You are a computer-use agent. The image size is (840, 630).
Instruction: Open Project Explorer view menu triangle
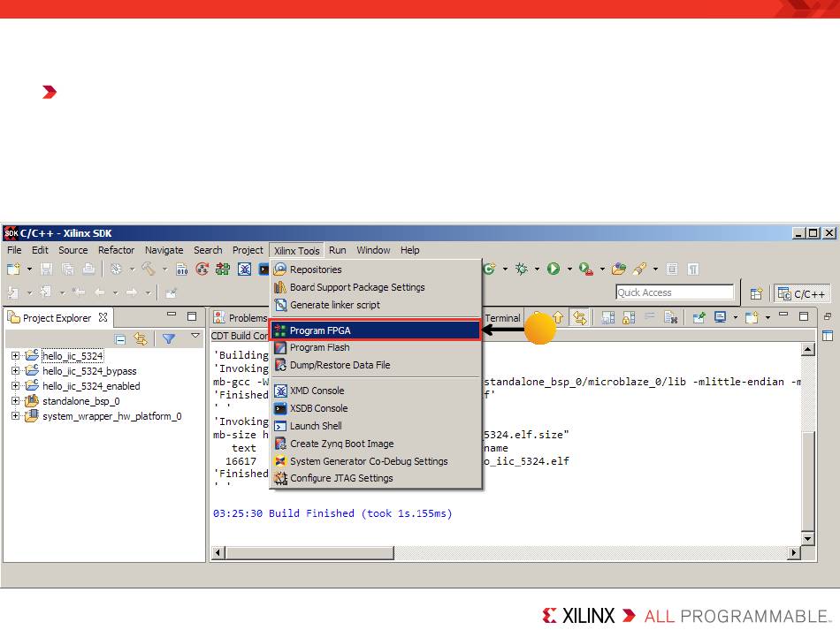tap(195, 336)
